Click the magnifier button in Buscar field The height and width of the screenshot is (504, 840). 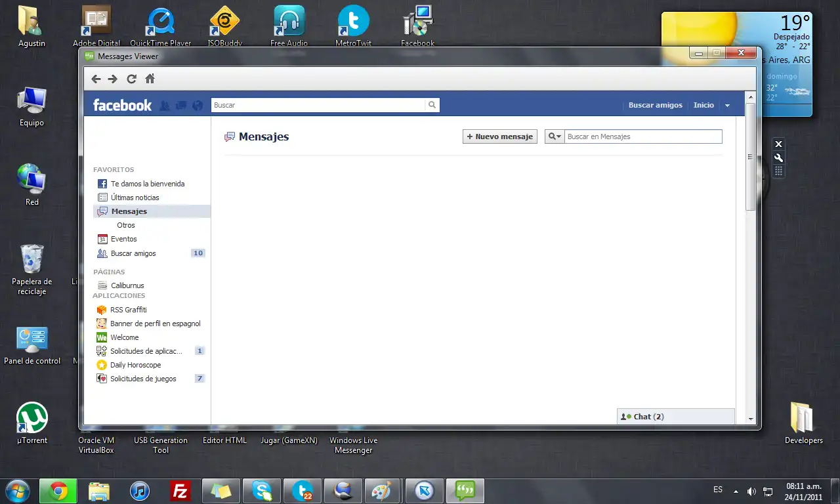click(432, 105)
